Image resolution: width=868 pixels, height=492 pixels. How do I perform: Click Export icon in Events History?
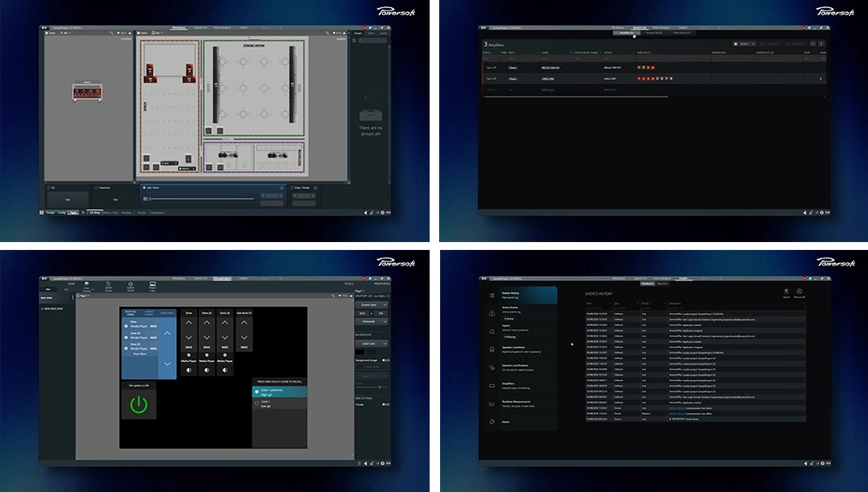786,292
